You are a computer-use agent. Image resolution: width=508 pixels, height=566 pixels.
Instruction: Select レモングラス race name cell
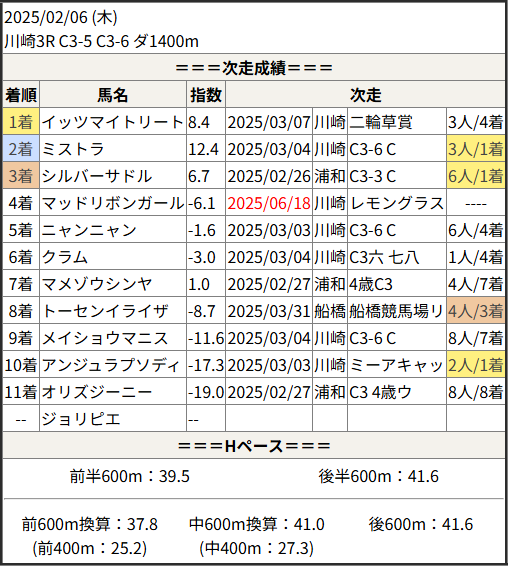[x=397, y=203]
